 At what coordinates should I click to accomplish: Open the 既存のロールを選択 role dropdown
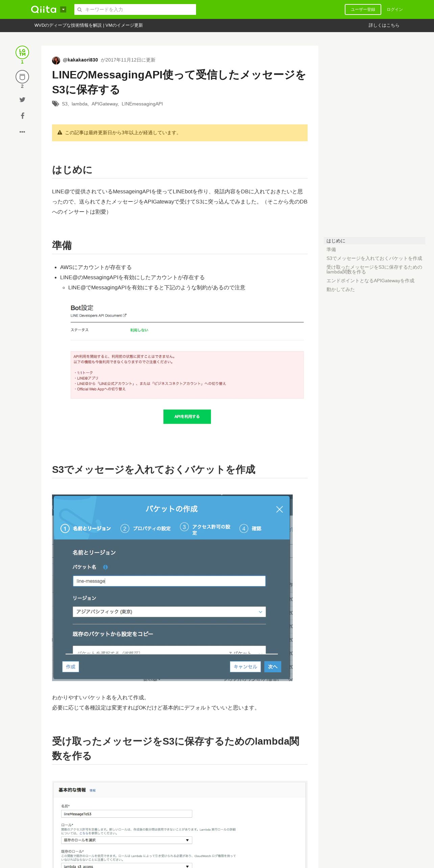pos(126,840)
